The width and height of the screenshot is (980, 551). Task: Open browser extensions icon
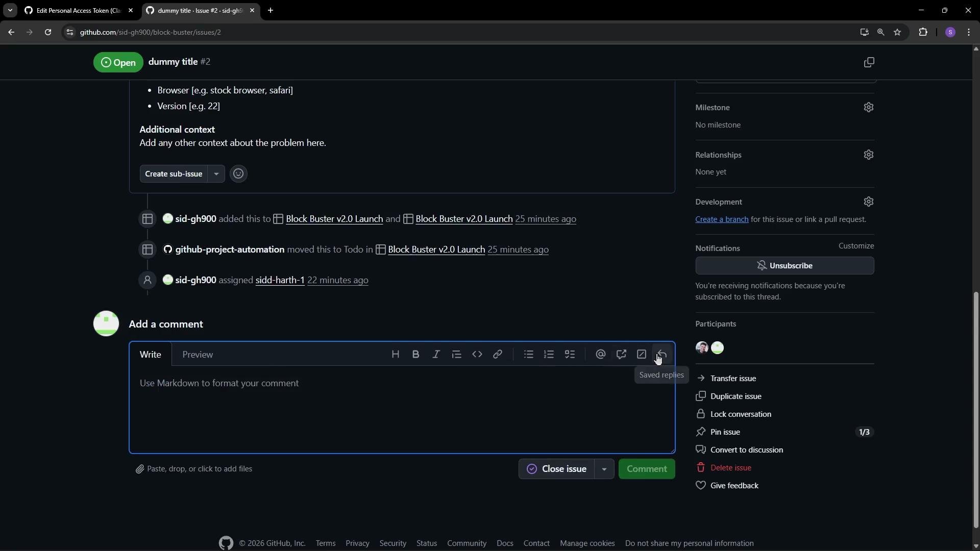point(923,32)
